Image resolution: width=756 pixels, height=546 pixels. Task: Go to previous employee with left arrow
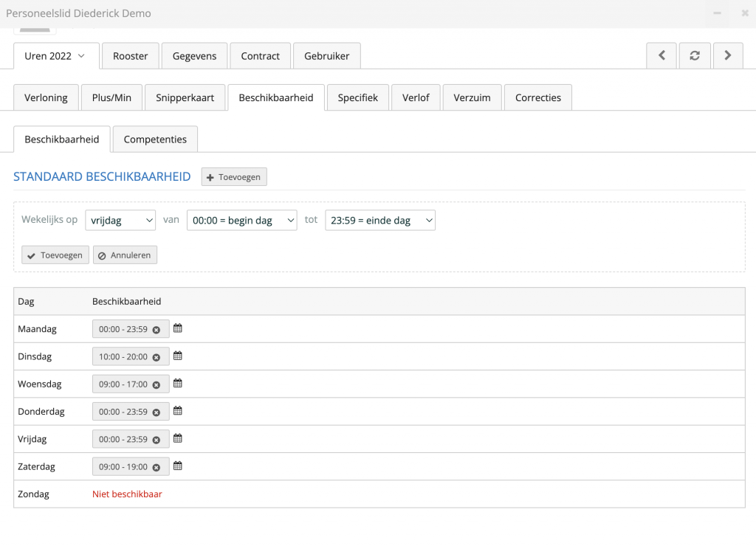click(662, 55)
